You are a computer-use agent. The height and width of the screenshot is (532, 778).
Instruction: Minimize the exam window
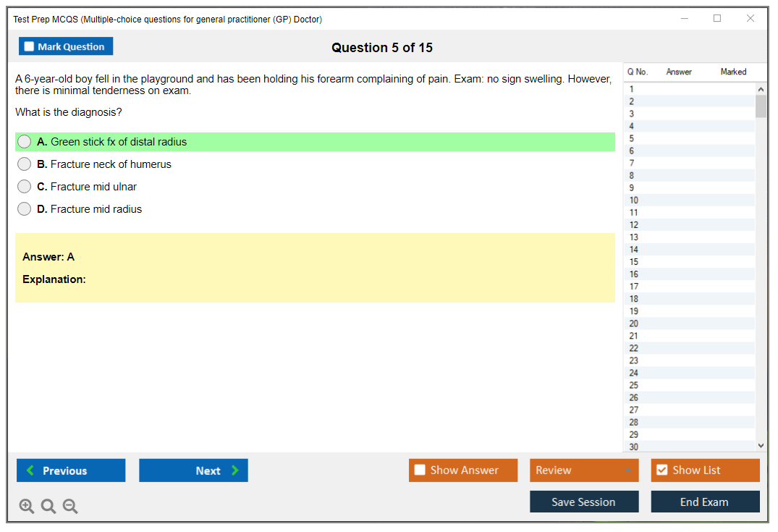pyautogui.click(x=685, y=19)
